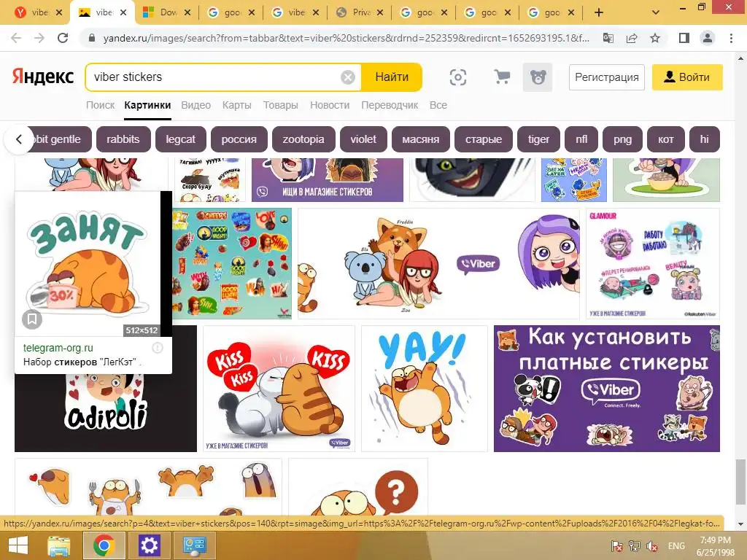The image size is (747, 560).
Task: Open translate page icon in address bar
Action: tap(608, 38)
